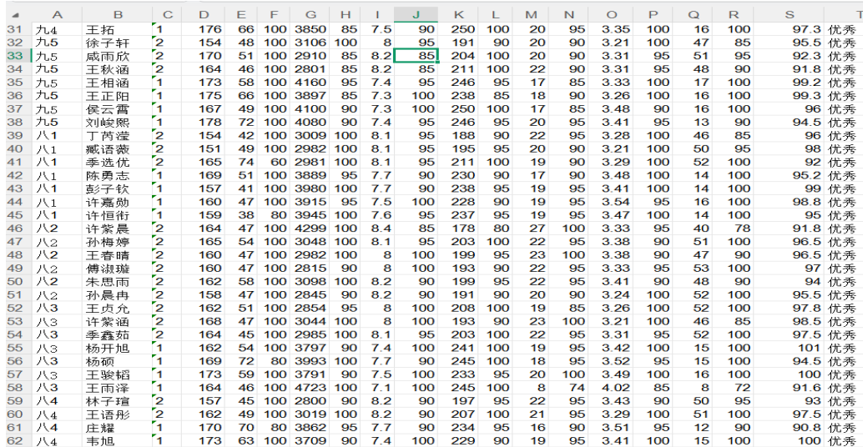Select column S header
This screenshot has width=868, height=447.
tap(789, 15)
